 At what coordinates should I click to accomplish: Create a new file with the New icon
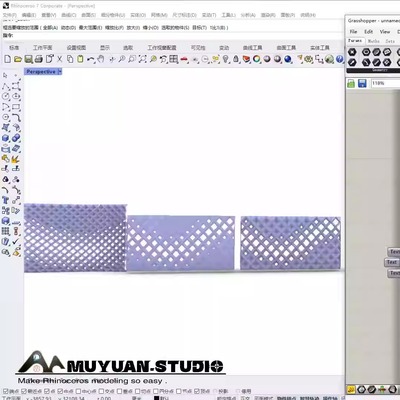(7, 59)
